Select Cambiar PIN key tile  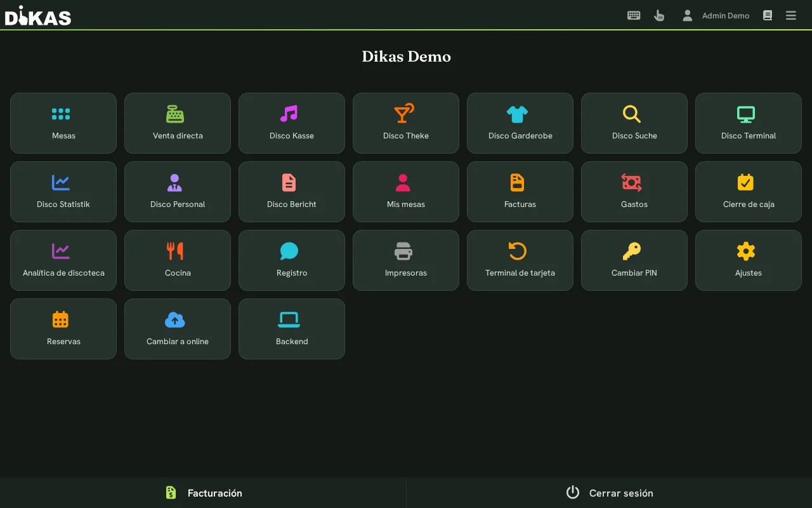pos(634,260)
